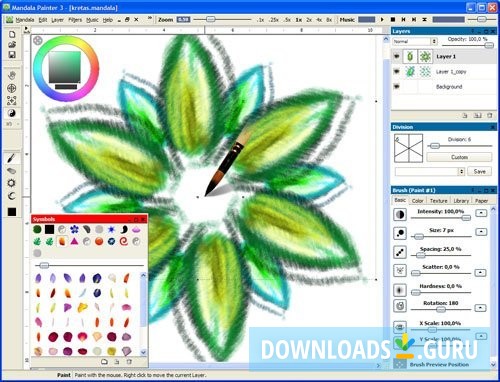Select the transform tool with corner handles
Screen dimensions: 500x382
click(x=12, y=100)
